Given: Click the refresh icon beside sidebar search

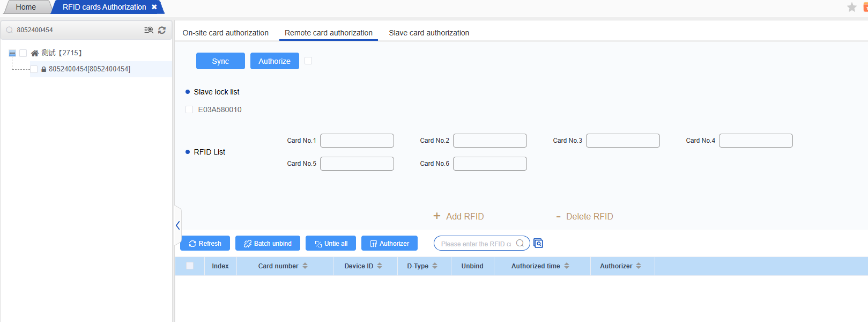Looking at the screenshot, I should pyautogui.click(x=162, y=30).
